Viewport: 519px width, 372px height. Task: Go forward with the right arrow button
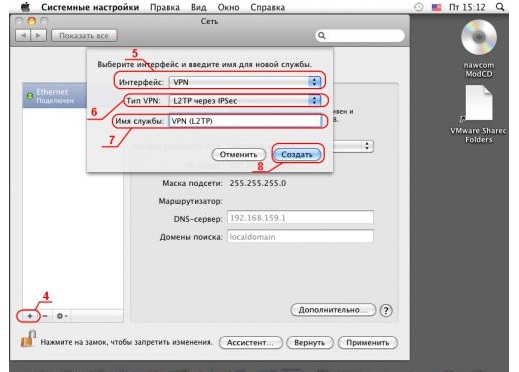tap(38, 35)
